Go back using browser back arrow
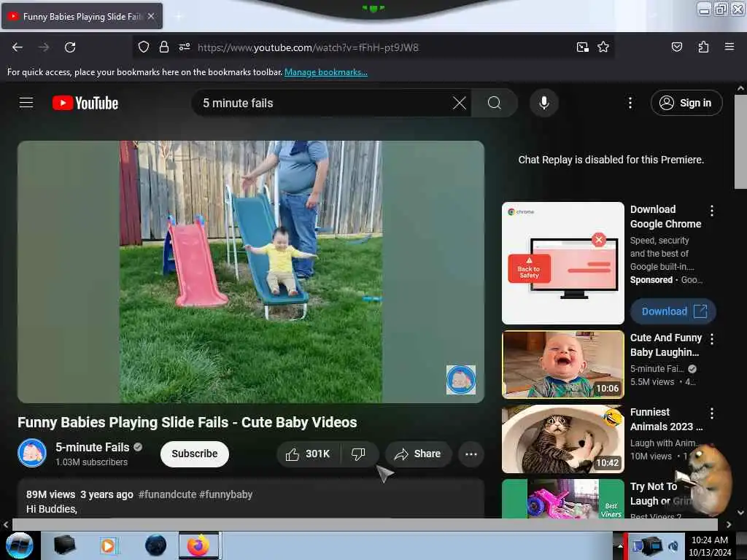Screen dimensions: 747x560 18,47
